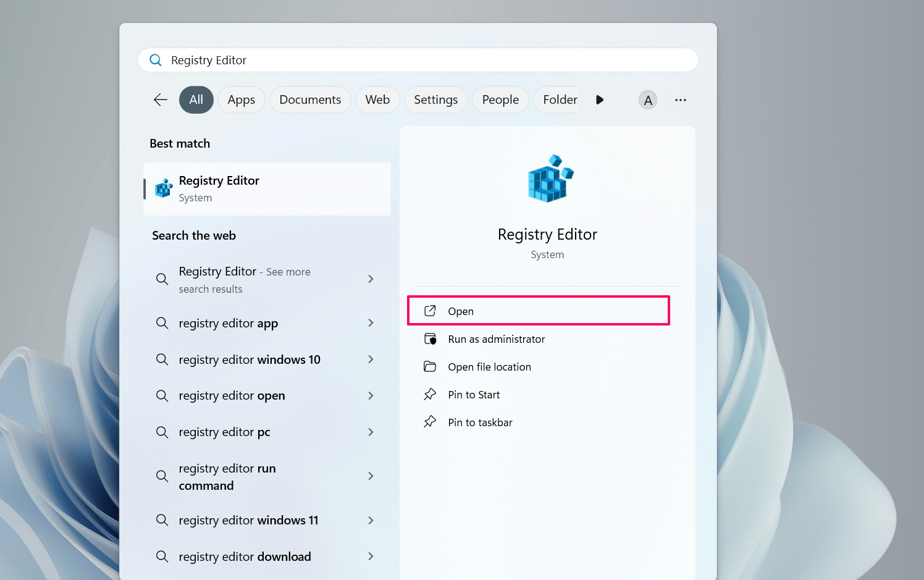The height and width of the screenshot is (580, 924).
Task: Choose Run as administrator
Action: pos(497,339)
